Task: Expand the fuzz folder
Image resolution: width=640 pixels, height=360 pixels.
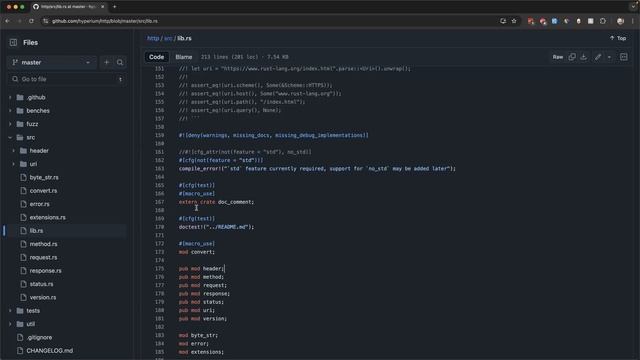Action: 10,124
